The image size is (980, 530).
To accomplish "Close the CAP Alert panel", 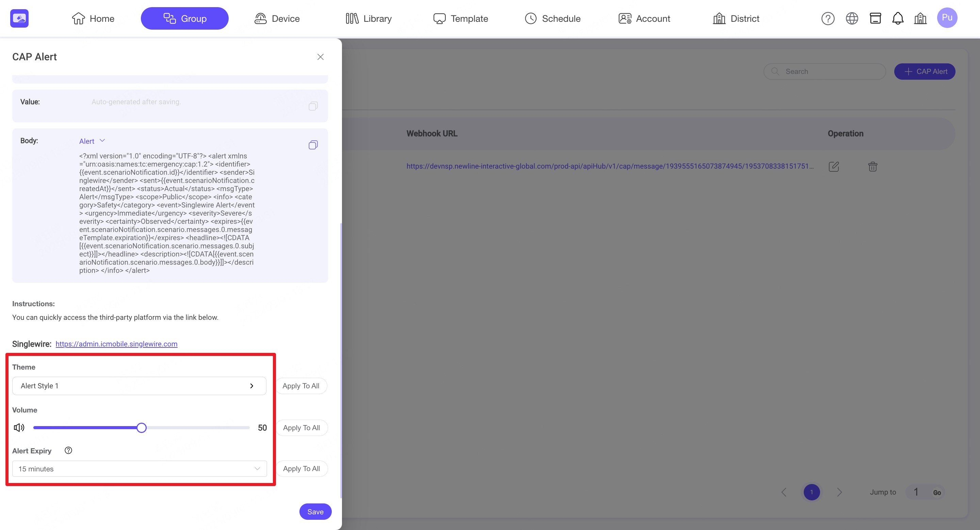I will pos(320,57).
